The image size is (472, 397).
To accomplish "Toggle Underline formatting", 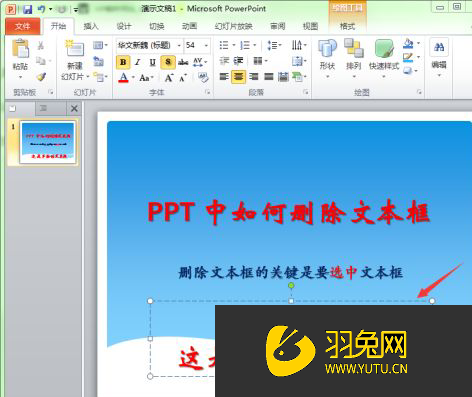I will pos(152,62).
